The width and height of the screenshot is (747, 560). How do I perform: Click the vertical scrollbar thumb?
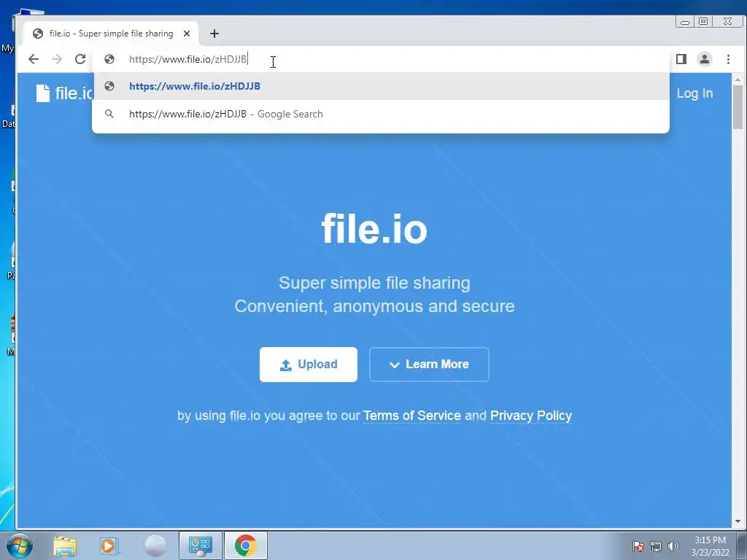pos(738,107)
